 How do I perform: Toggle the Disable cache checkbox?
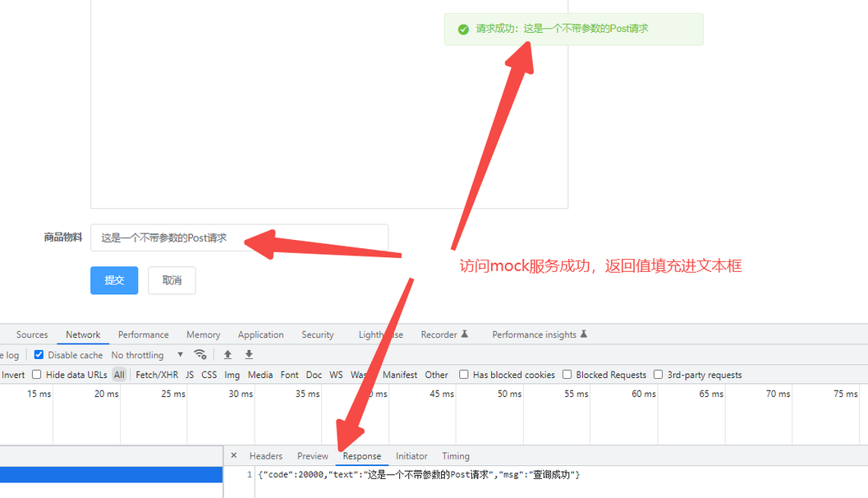[x=39, y=354]
